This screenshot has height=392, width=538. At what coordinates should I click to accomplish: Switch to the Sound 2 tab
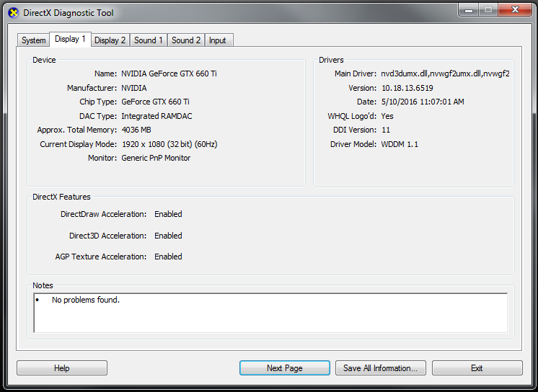[x=186, y=40]
